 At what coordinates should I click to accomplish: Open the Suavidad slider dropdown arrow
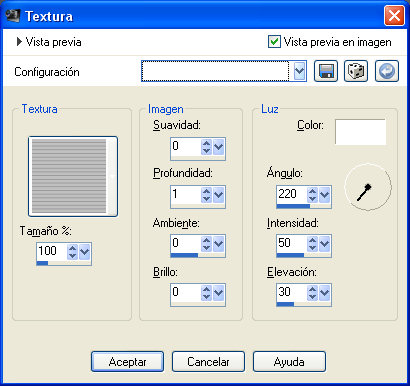[218, 147]
